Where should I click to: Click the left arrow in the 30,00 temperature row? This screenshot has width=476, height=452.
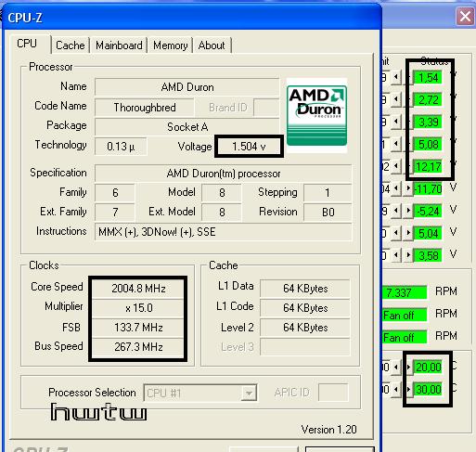coord(396,390)
